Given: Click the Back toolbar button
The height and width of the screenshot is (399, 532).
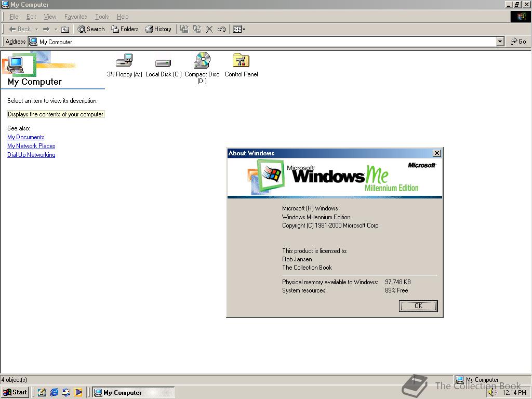Looking at the screenshot, I should 20,29.
